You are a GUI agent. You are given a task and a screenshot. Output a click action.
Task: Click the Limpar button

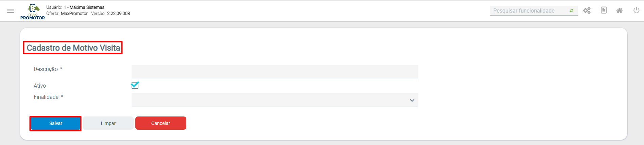(x=108, y=123)
